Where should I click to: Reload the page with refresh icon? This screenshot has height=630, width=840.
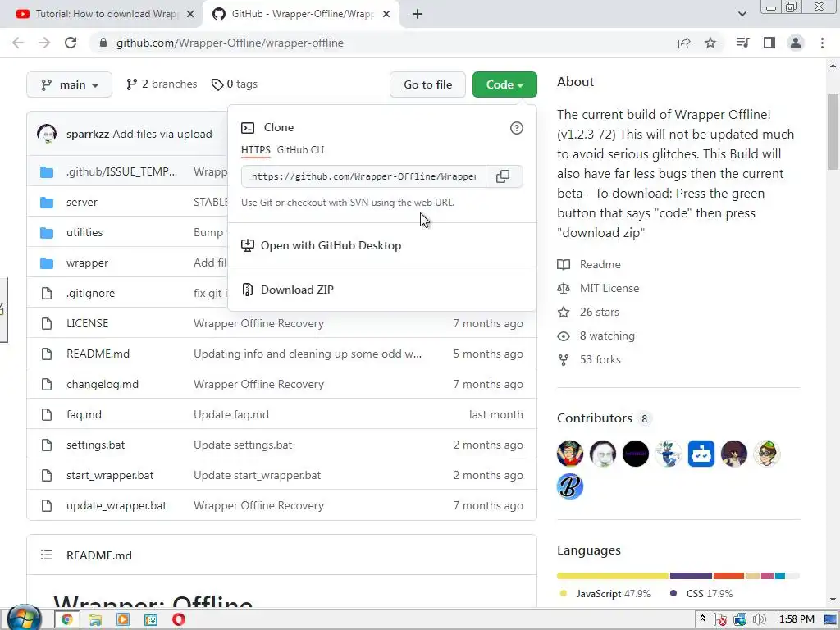[71, 43]
